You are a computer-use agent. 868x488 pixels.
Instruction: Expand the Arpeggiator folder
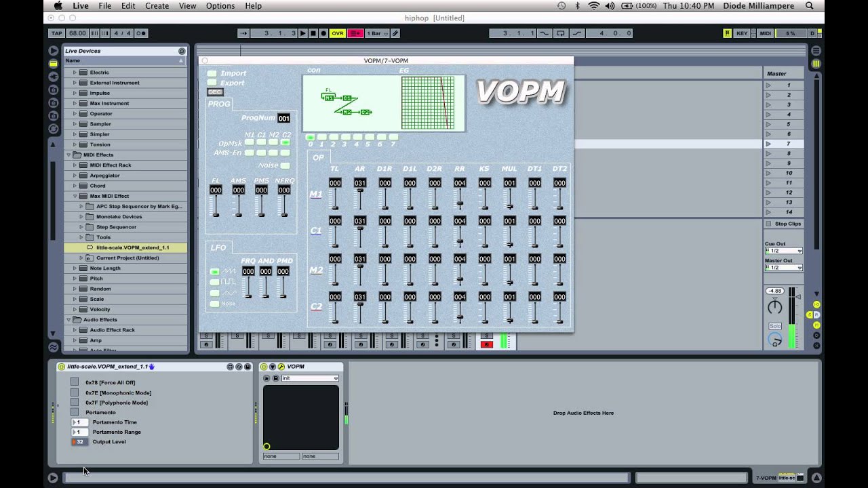pyautogui.click(x=75, y=176)
